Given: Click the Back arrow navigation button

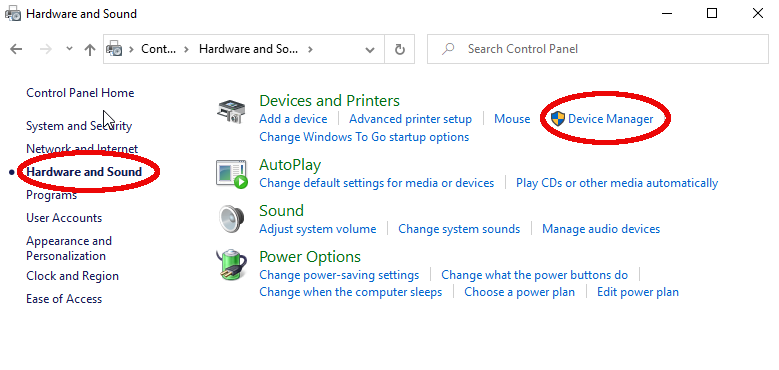Looking at the screenshot, I should pos(16,49).
